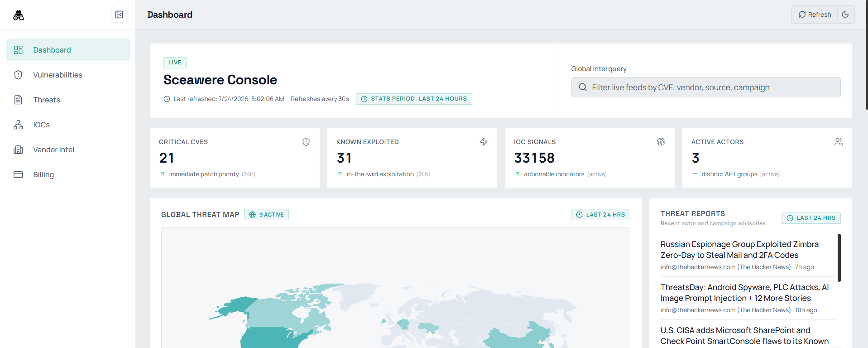
Task: Click the Global Threat Map heading
Action: pyautogui.click(x=200, y=215)
